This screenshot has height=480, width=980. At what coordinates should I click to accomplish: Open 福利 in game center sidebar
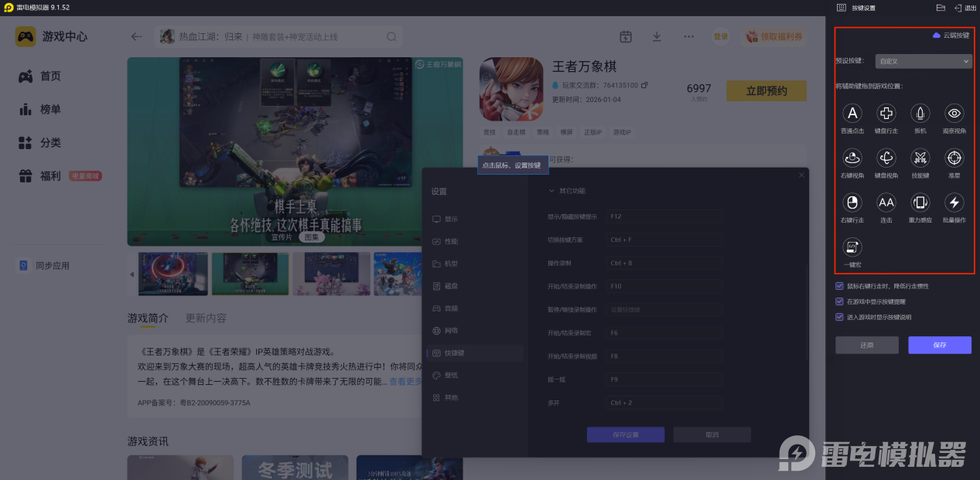50,175
